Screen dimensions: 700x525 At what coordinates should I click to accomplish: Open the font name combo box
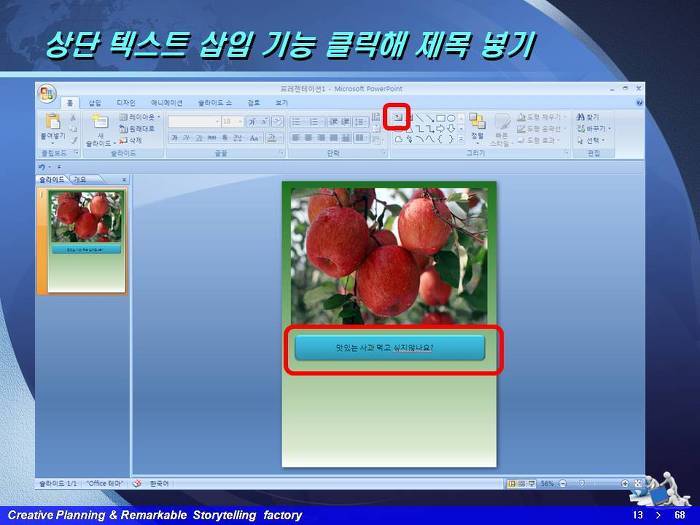click(x=194, y=121)
